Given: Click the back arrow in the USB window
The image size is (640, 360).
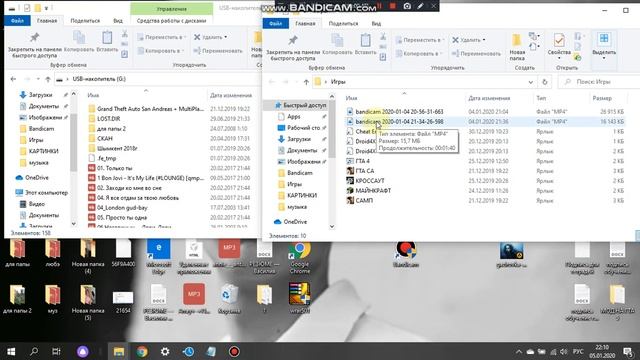Looking at the screenshot, I should (x=13, y=79).
